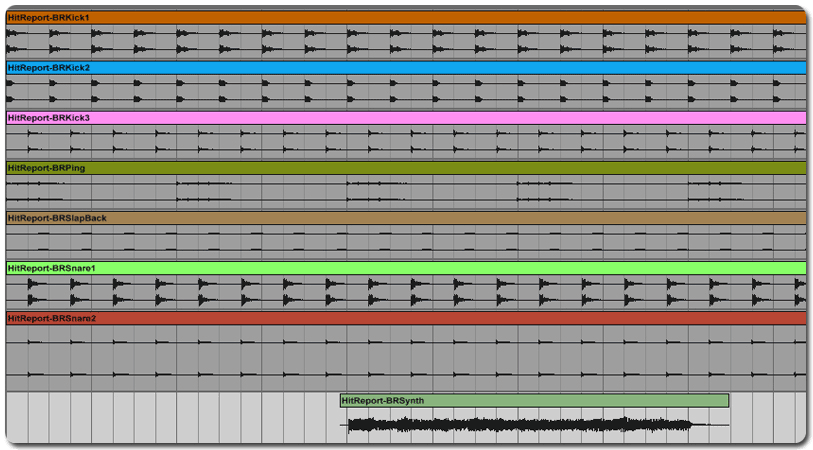Click the last hit in BRPing waveform
The height and width of the screenshot is (450, 813).
[x=710, y=184]
